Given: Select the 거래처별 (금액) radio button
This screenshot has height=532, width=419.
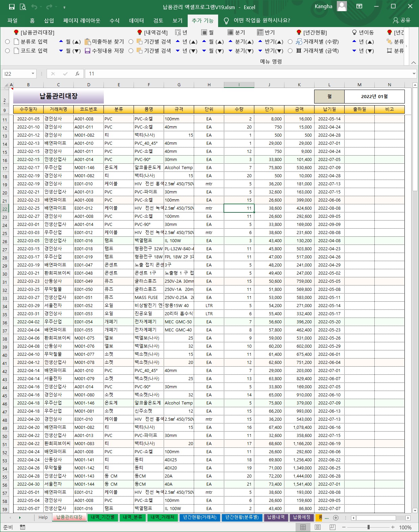Looking at the screenshot, I should pyautogui.click(x=290, y=51).
